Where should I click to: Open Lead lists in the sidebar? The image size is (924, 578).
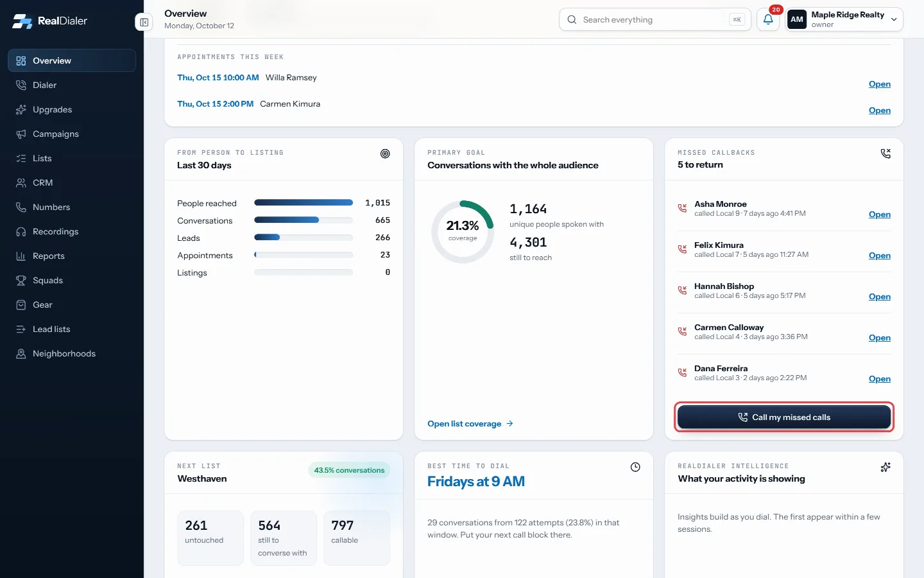[x=72, y=329]
